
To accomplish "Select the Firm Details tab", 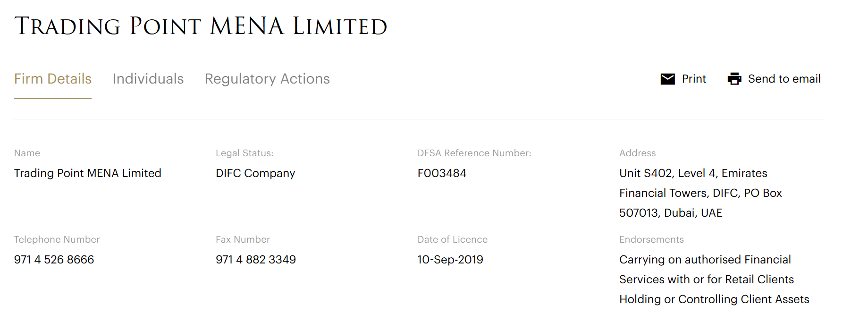I will [53, 79].
